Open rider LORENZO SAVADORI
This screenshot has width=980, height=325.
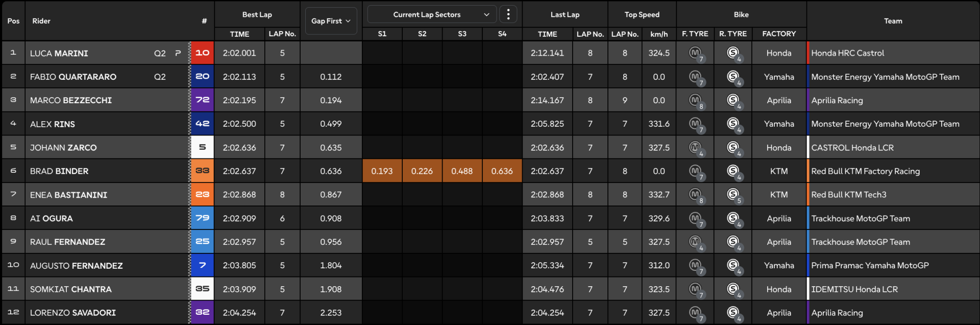73,313
